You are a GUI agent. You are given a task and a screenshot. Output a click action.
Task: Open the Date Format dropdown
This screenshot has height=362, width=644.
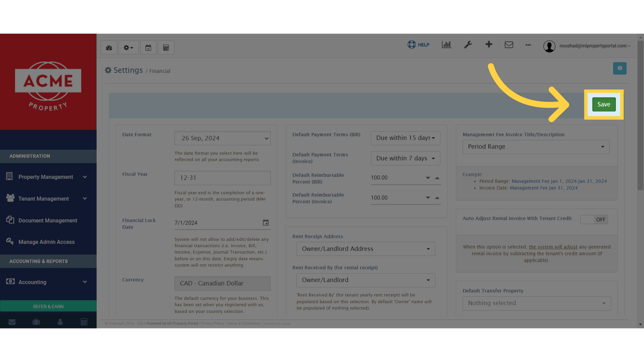222,138
